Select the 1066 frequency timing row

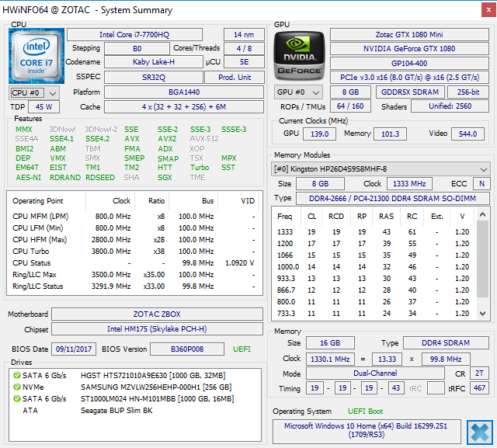pos(374,255)
